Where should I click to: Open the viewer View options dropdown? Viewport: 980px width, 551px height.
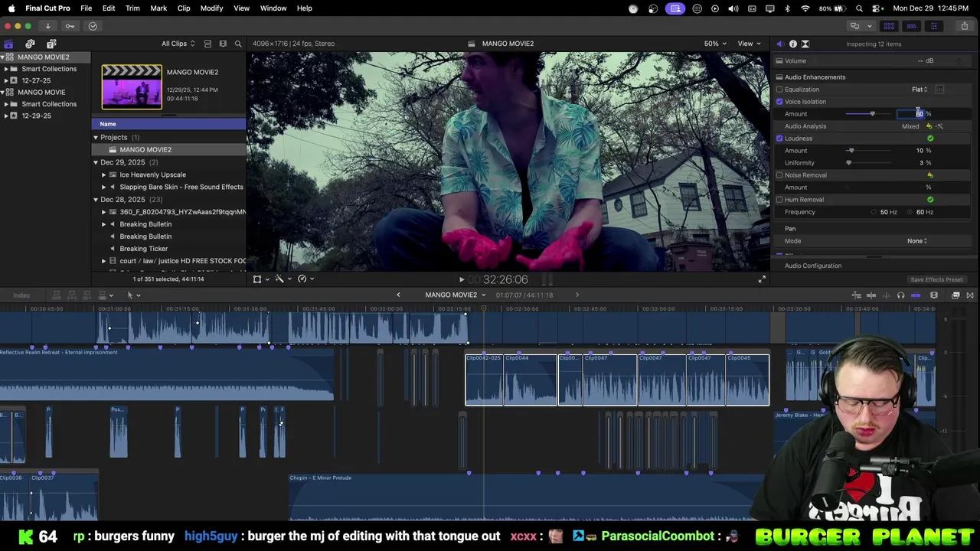click(749, 44)
